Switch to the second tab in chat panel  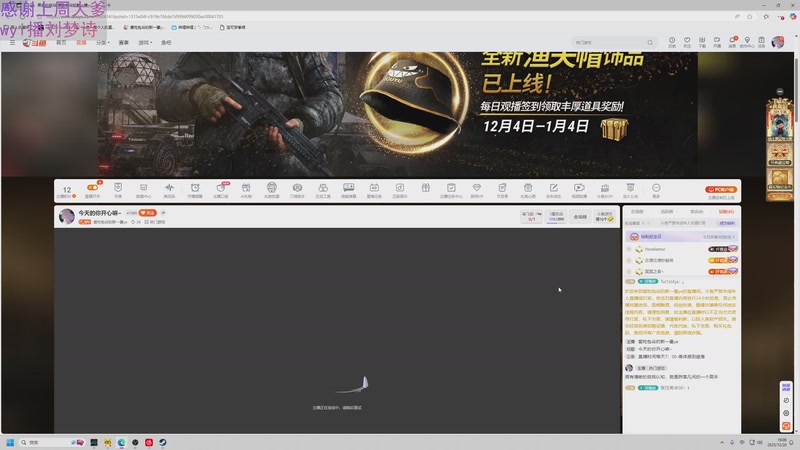(667, 211)
